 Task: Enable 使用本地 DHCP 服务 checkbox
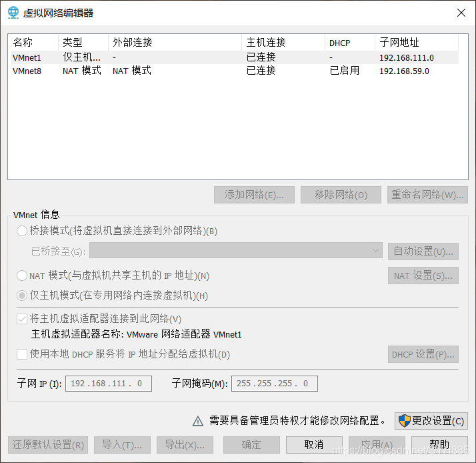coord(22,354)
